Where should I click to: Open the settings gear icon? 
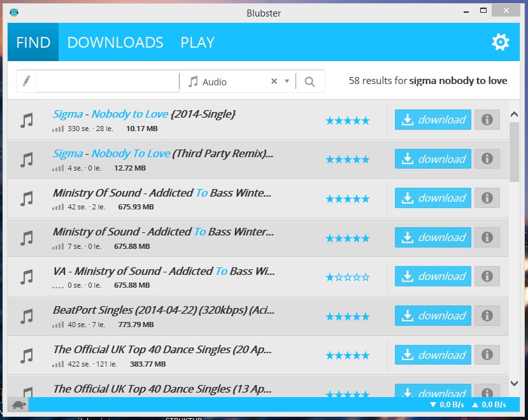tap(501, 42)
